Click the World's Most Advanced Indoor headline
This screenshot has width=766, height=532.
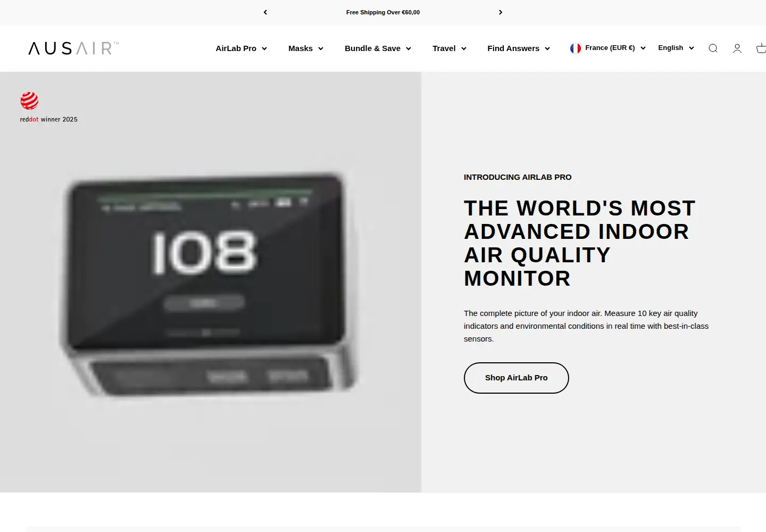click(x=580, y=243)
